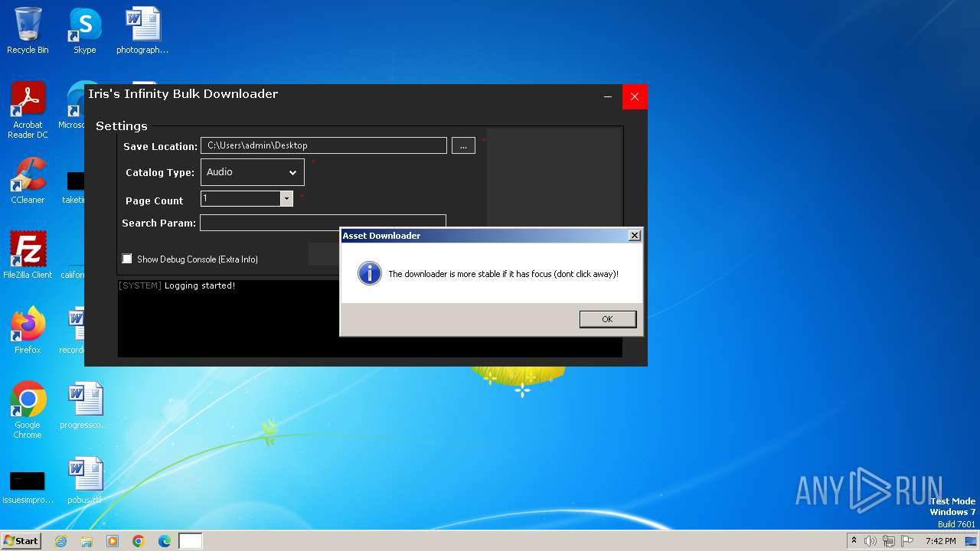Select the pobus.rtf document icon
The height and width of the screenshot is (551, 980).
pos(84,481)
